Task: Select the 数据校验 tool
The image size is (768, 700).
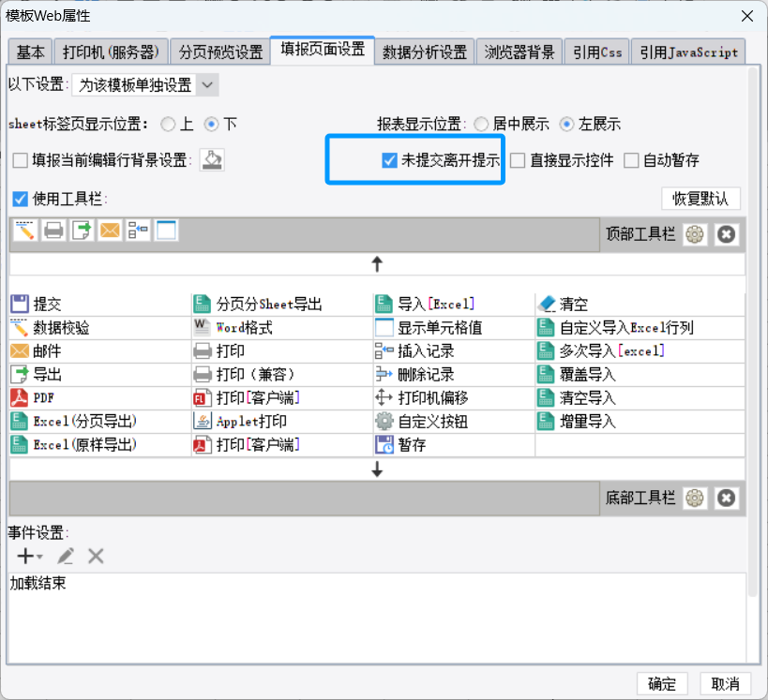Action: [x=100, y=328]
